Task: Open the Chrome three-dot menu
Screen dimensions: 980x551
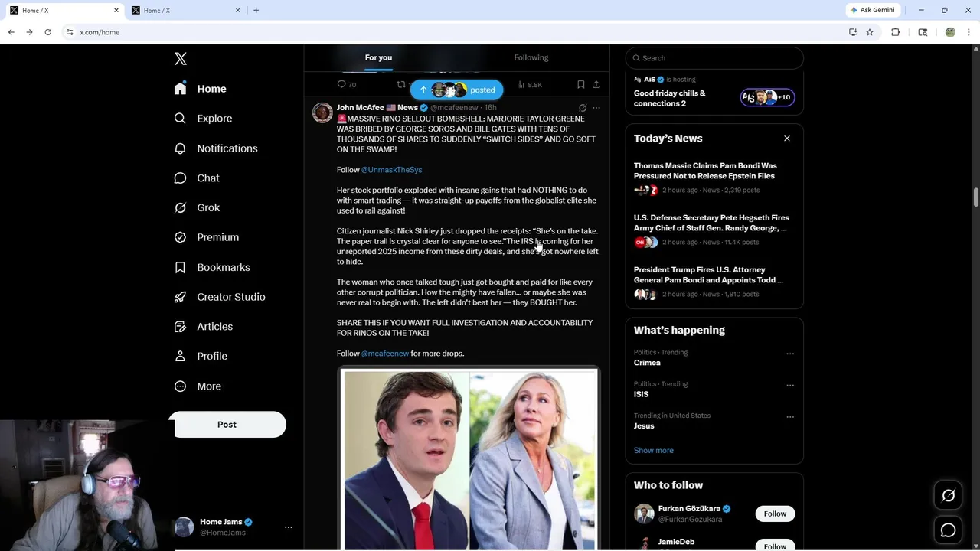Action: (x=969, y=32)
